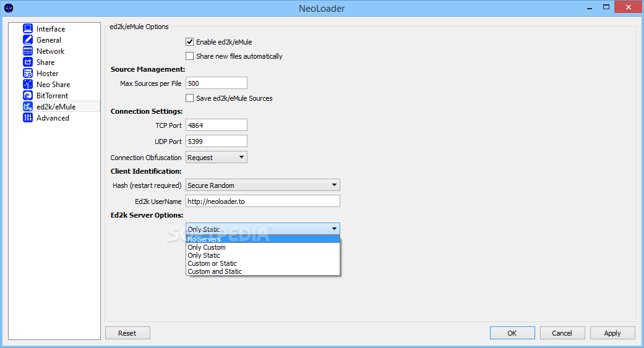Screen dimensions: 644x348
Task: Click the TCP Port field
Action: tap(217, 125)
